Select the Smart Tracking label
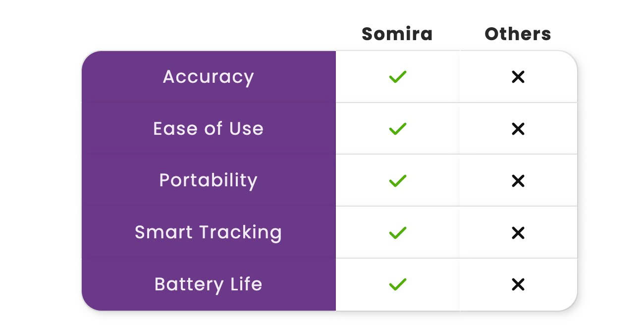This screenshot has height=328, width=644. pyautogui.click(x=208, y=232)
